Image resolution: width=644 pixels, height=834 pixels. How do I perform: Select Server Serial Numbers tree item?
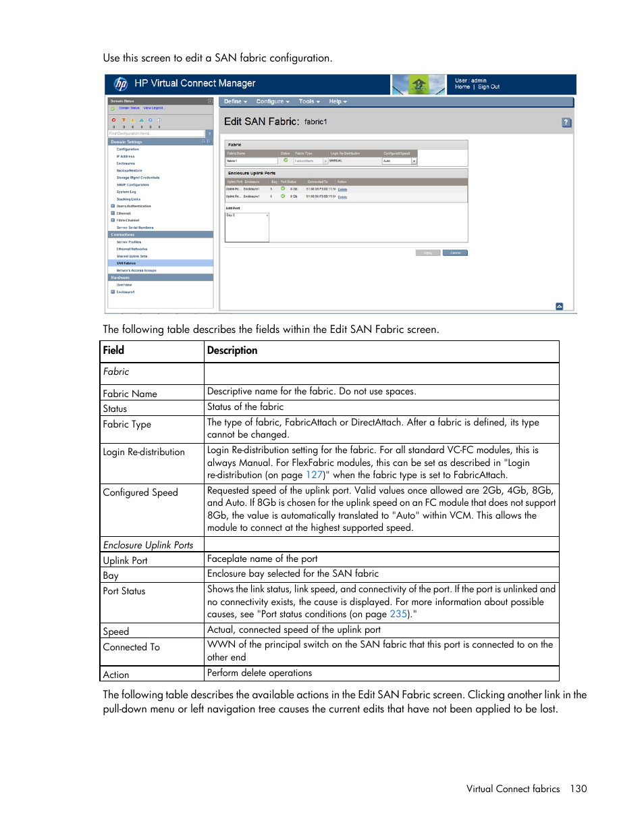click(x=135, y=228)
